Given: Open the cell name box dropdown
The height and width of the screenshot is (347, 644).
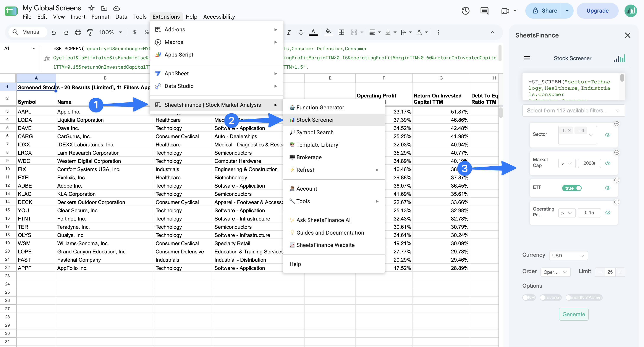Looking at the screenshot, I should tap(34, 49).
